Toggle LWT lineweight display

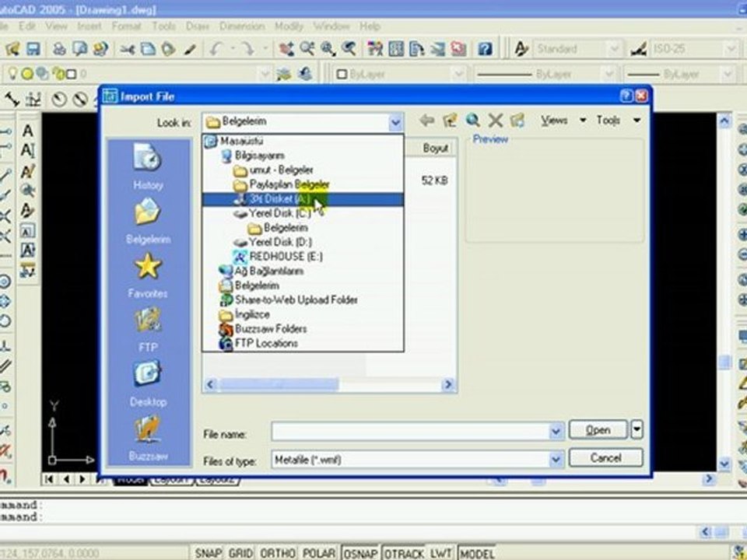(x=440, y=553)
